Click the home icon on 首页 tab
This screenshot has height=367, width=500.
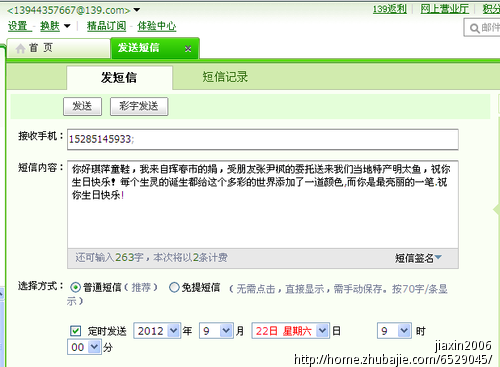(x=21, y=49)
